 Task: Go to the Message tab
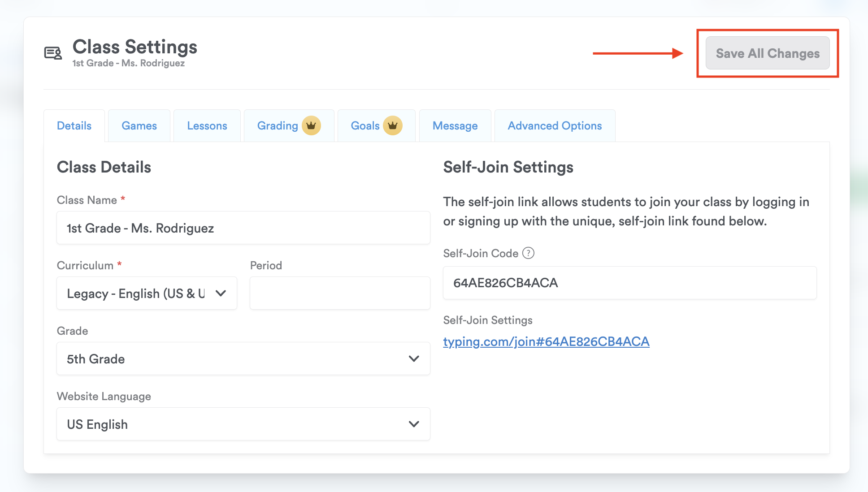tap(455, 126)
